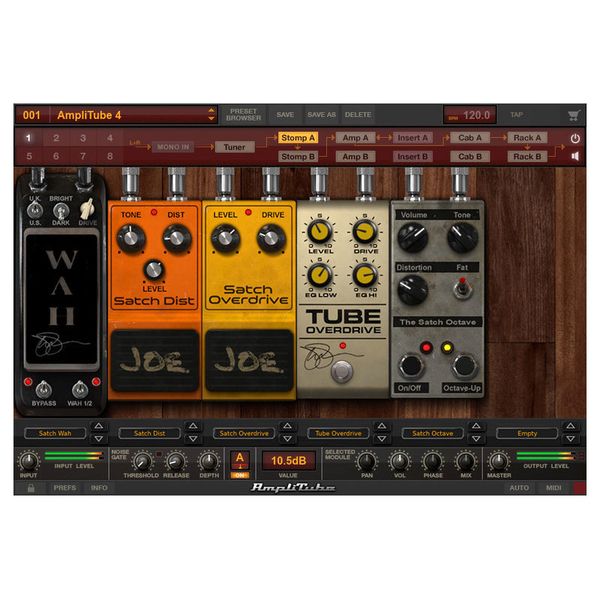Click the MASTER volume knob
The image size is (600, 600).
coord(499,461)
